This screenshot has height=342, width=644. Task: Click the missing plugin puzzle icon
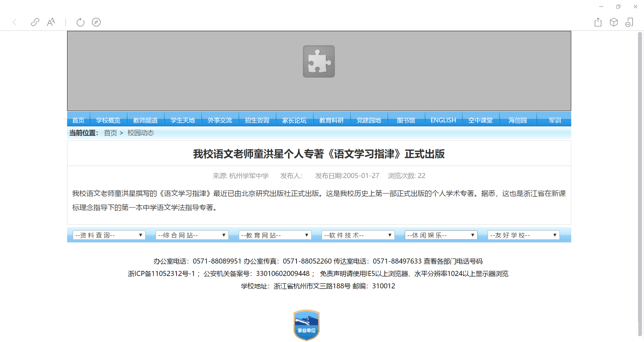319,61
